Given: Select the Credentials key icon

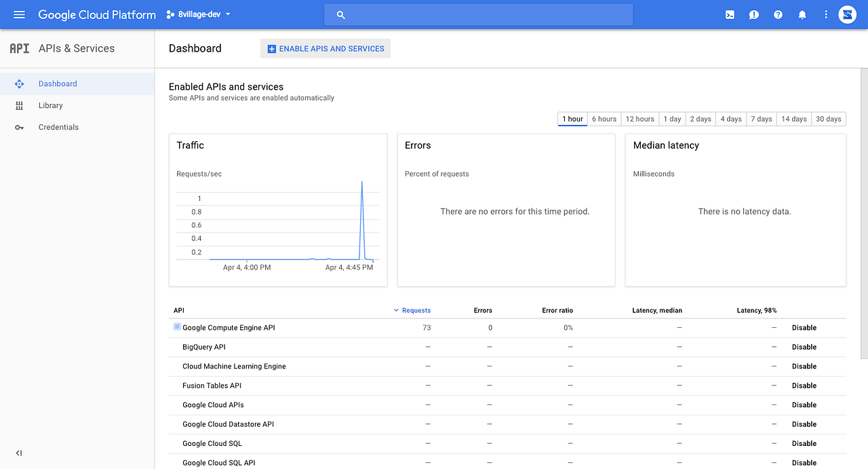Looking at the screenshot, I should coord(19,127).
